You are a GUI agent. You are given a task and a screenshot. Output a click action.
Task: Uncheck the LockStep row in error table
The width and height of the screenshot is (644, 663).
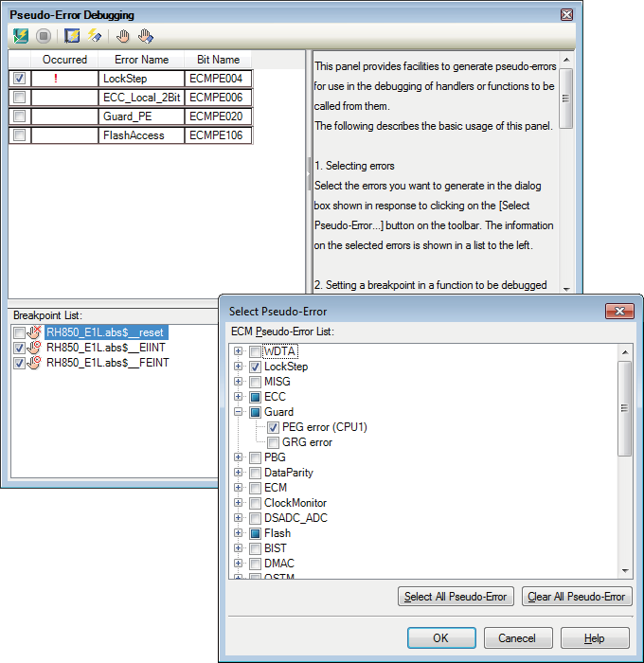20,79
